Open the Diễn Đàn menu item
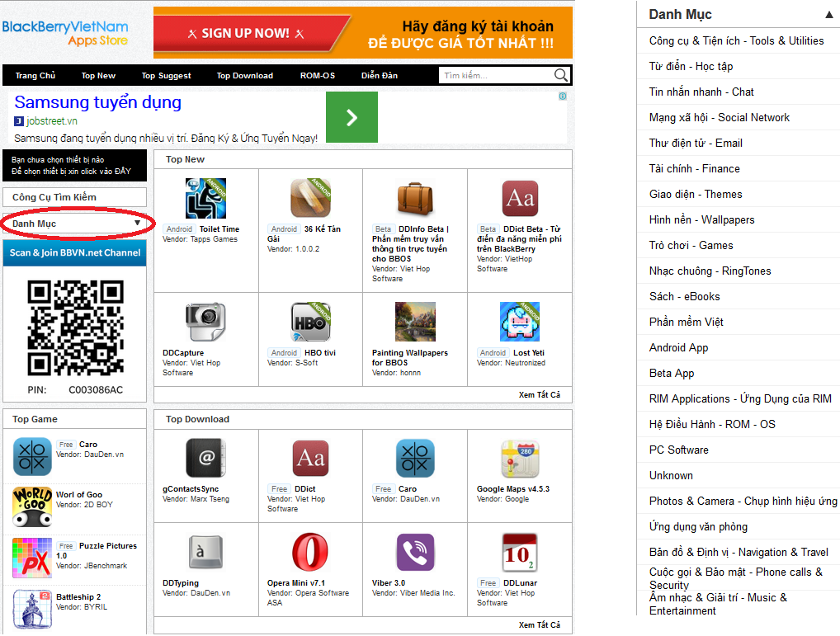Image resolution: width=840 pixels, height=636 pixels. (380, 76)
